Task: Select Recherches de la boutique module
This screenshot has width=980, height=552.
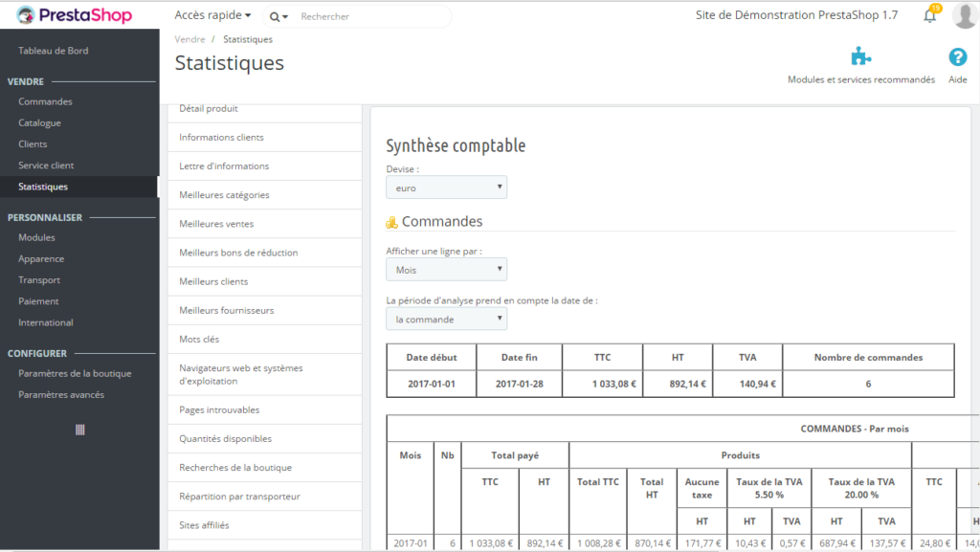Action: 264,467
